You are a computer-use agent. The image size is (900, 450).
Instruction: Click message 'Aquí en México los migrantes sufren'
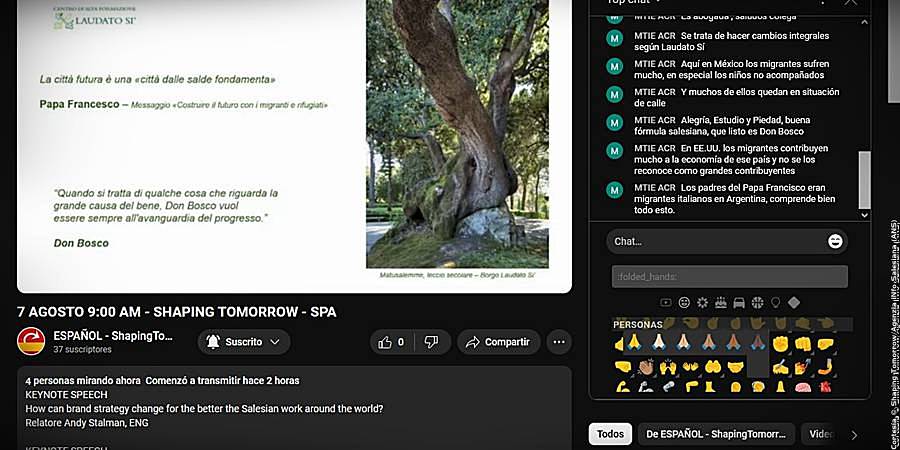(732, 69)
